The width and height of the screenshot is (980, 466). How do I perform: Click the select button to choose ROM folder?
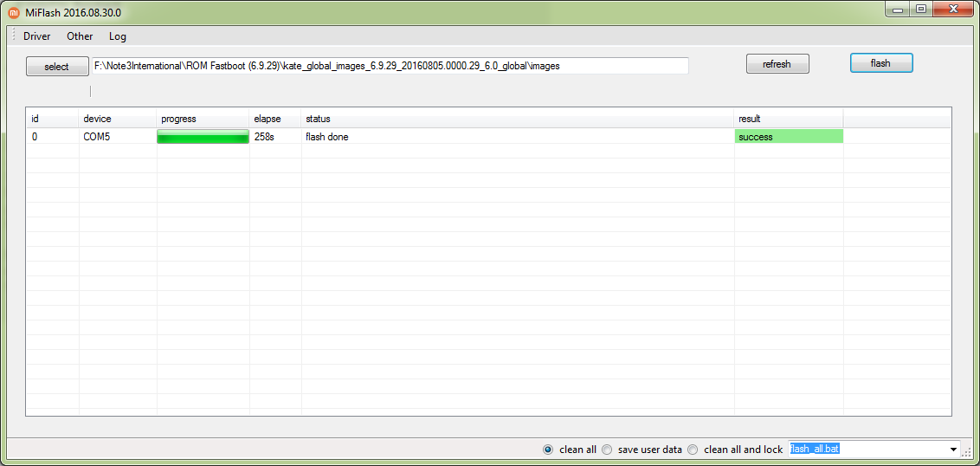tap(57, 67)
